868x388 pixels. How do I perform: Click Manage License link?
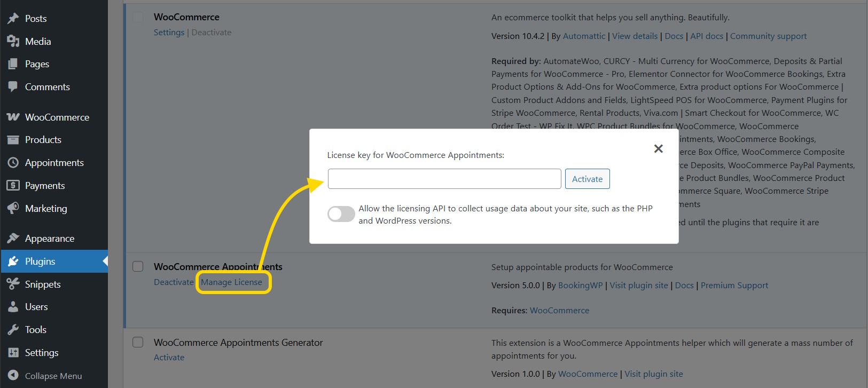[231, 282]
